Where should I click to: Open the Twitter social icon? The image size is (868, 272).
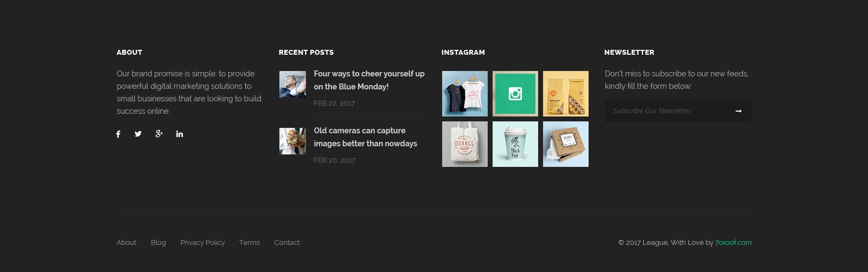[x=138, y=134]
